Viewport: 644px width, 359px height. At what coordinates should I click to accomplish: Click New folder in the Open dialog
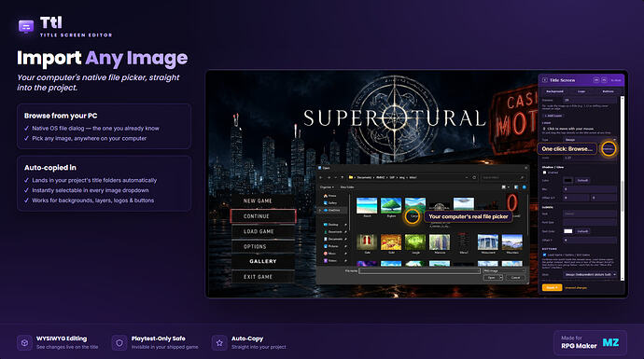point(347,187)
